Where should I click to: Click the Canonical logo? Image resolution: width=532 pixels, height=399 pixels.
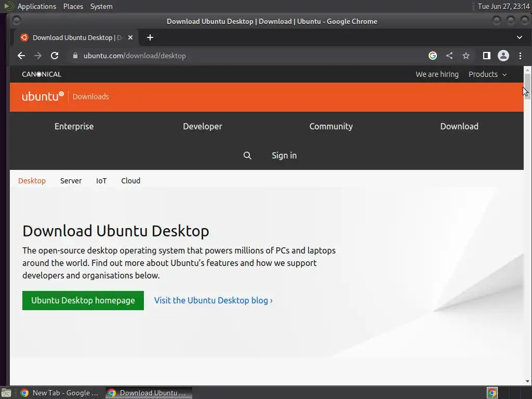pos(42,74)
